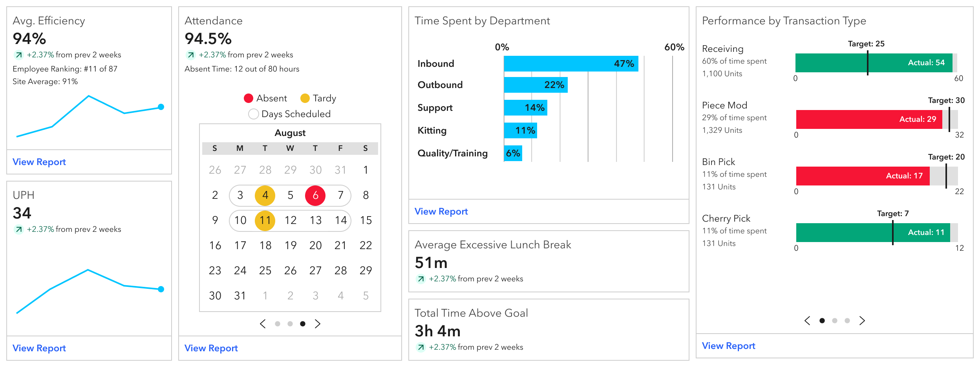Click the UPH upward trend arrow icon

click(19, 229)
